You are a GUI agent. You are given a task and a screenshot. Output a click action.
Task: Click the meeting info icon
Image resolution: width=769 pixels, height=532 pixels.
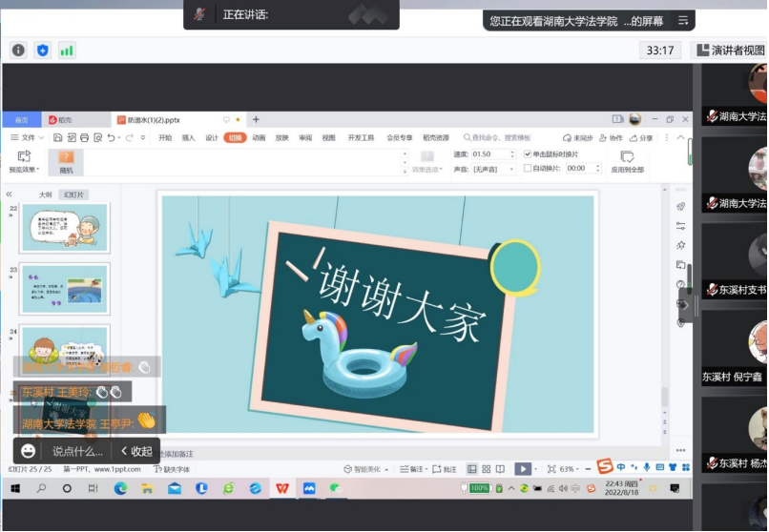[x=18, y=51]
